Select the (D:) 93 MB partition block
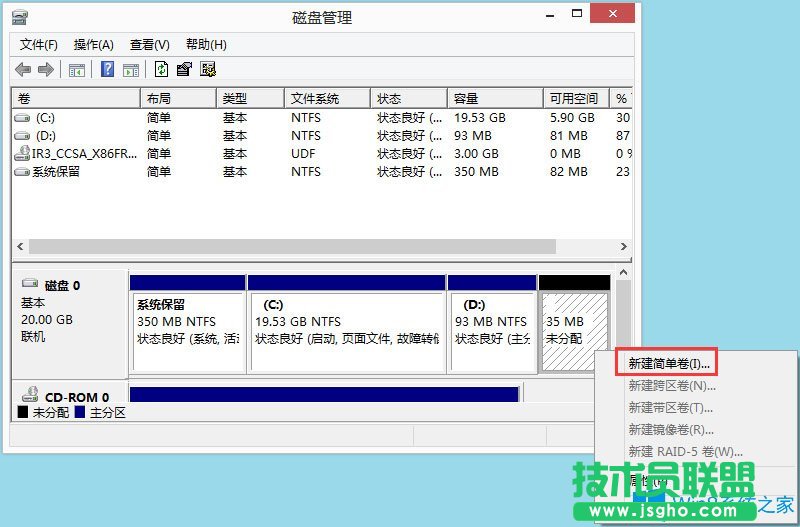Image resolution: width=800 pixels, height=527 pixels. pos(492,324)
